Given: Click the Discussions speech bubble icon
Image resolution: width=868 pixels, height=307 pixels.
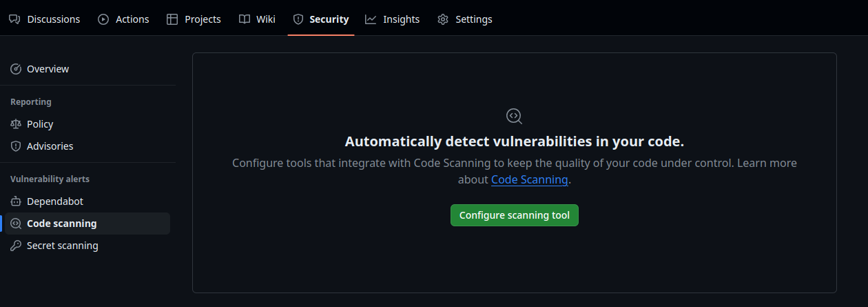Looking at the screenshot, I should point(14,19).
